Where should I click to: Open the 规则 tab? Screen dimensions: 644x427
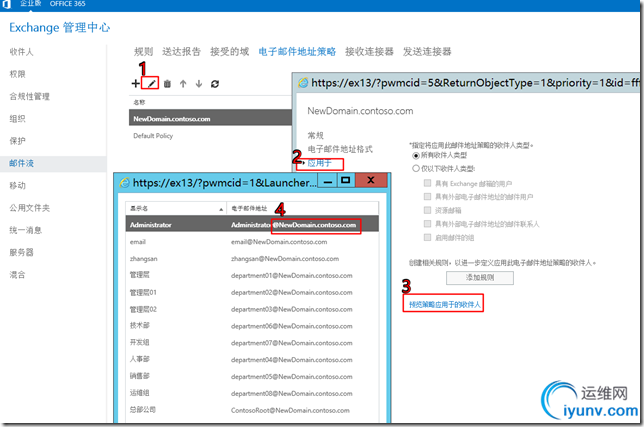143,52
